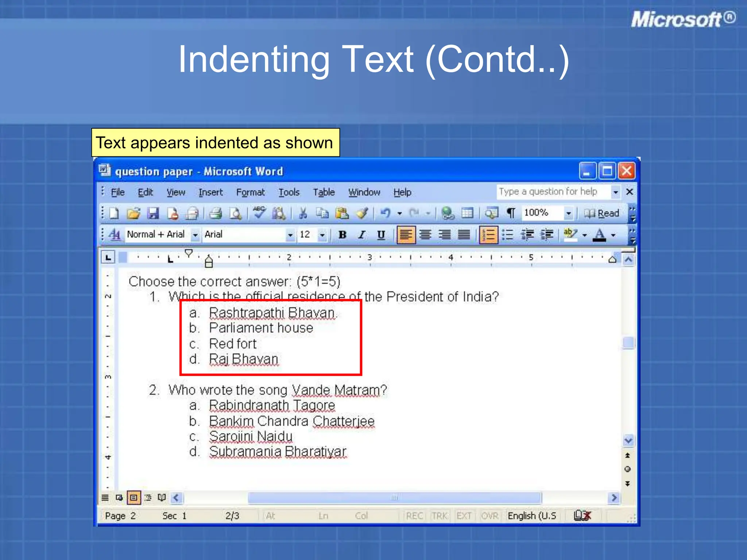Expand the Font dropdown Arial
Viewport: 747px width, 560px height.
point(290,235)
